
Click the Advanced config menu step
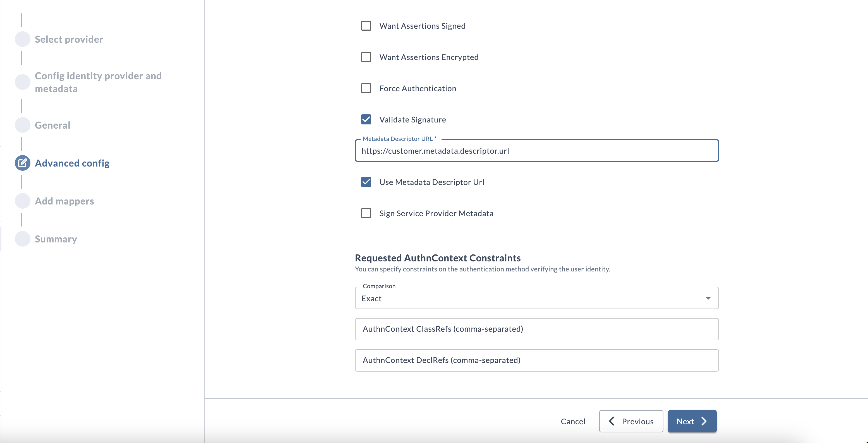pyautogui.click(x=72, y=163)
